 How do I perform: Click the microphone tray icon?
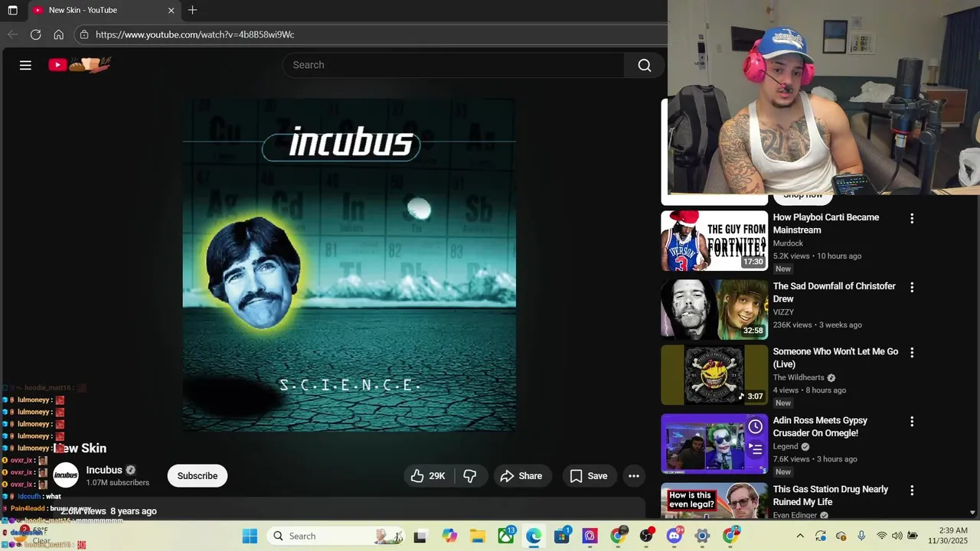861,536
